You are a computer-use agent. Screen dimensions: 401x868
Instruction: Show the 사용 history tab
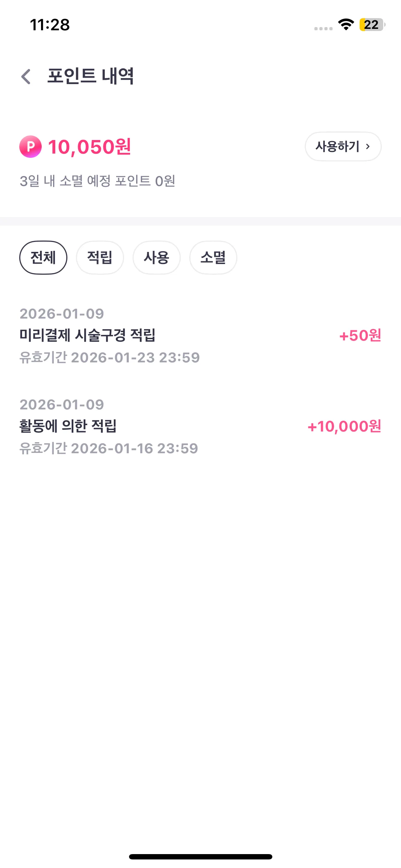click(x=156, y=258)
